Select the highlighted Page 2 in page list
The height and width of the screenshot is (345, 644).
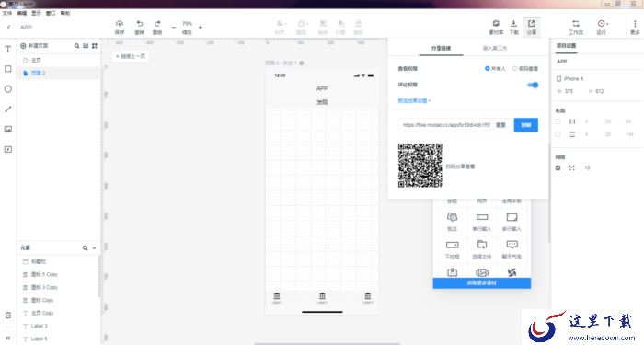(59, 73)
